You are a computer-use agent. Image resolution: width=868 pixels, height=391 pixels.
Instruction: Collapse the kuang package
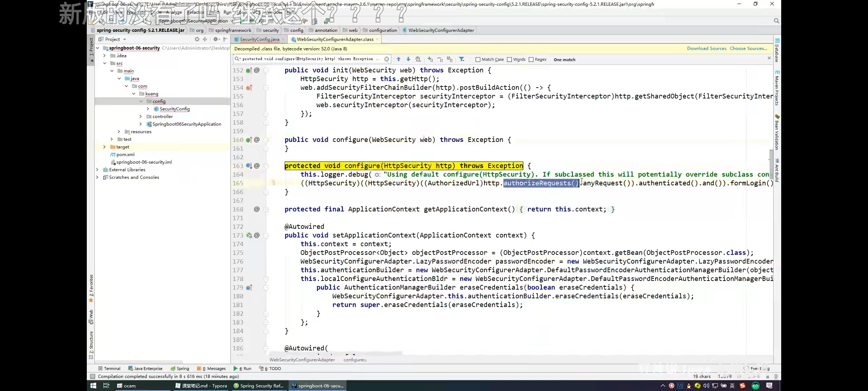pos(133,93)
